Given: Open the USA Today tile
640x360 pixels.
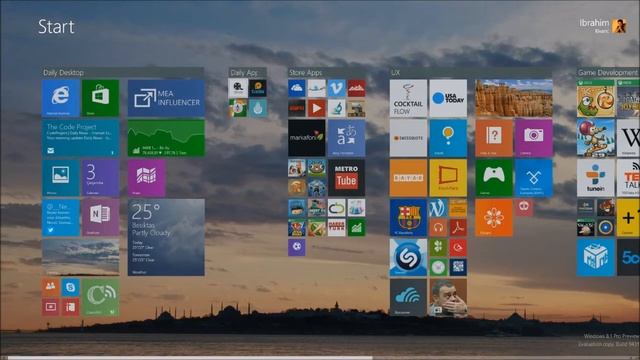Looking at the screenshot, I should (448, 98).
